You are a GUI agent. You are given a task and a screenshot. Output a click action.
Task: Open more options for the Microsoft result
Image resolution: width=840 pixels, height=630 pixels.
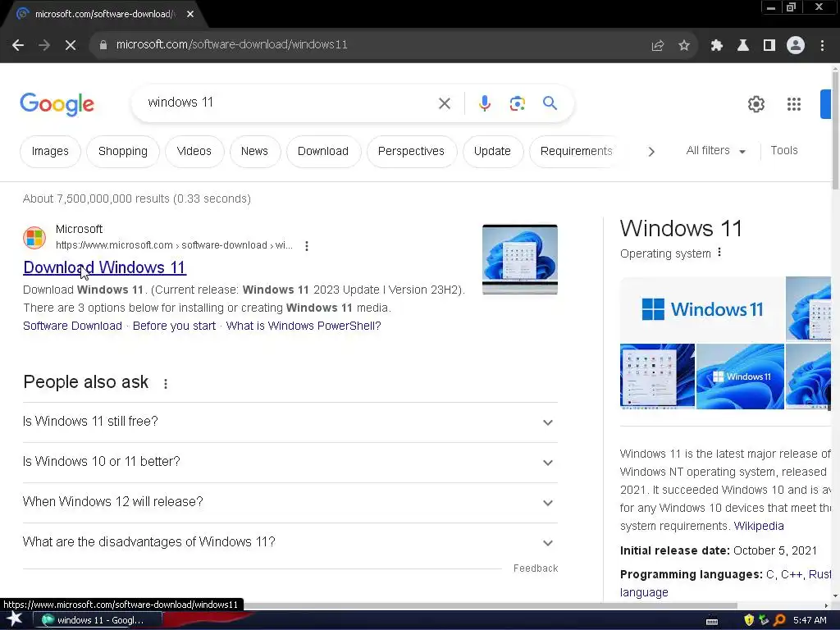(x=307, y=246)
